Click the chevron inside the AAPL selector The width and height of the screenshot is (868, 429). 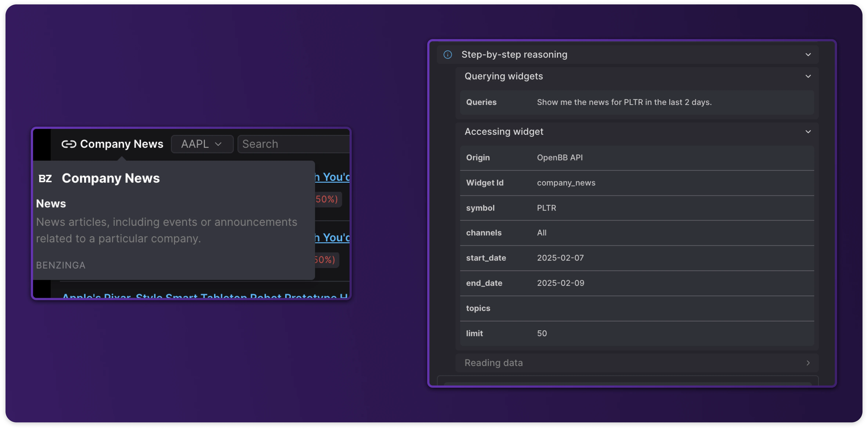coord(218,144)
